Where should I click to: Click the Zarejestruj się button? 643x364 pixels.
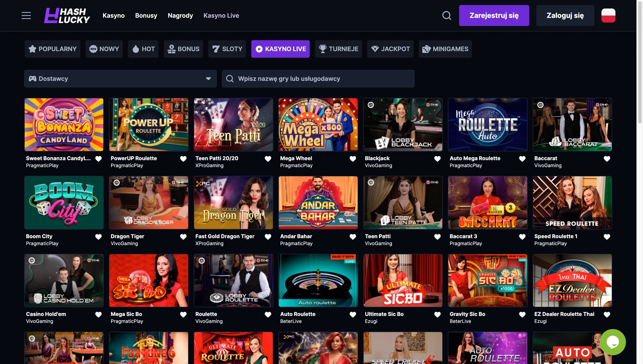494,16
